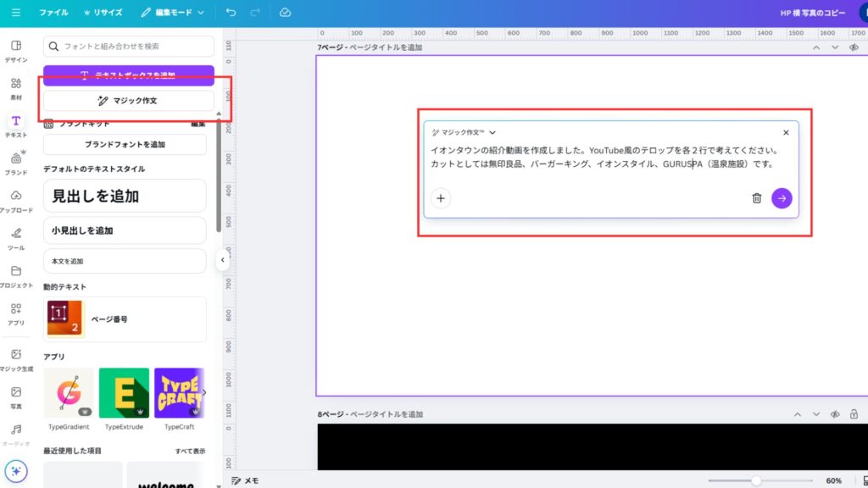This screenshot has height=488, width=868.
Task: Click the plus button in Magic Write box
Action: click(x=441, y=198)
